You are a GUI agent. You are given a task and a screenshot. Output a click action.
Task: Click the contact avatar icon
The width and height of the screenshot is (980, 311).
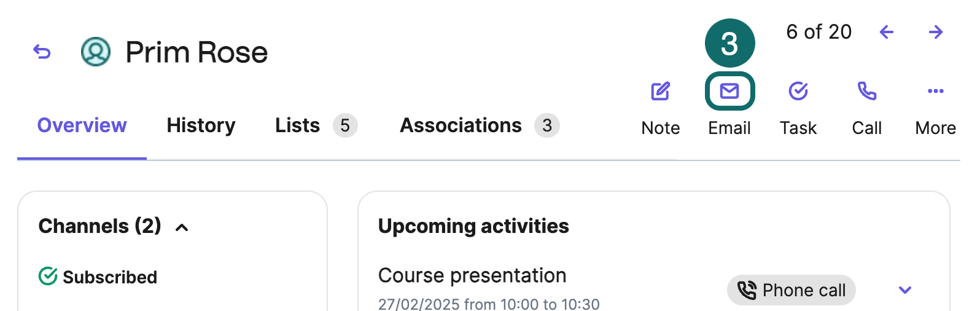click(x=96, y=52)
